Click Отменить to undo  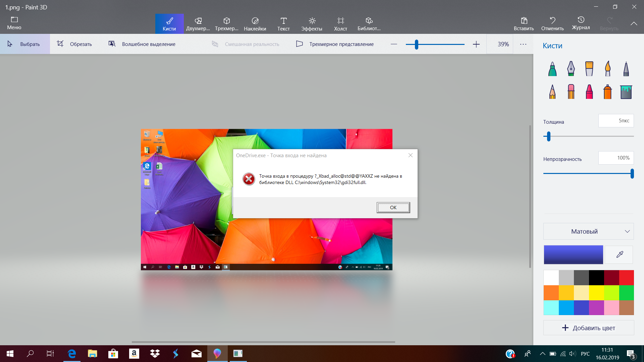tap(552, 24)
